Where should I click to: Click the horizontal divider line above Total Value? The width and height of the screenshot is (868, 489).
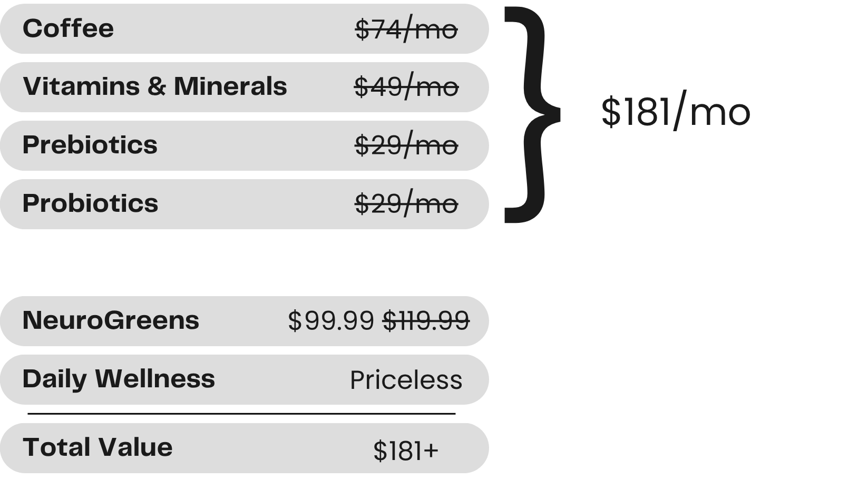241,414
